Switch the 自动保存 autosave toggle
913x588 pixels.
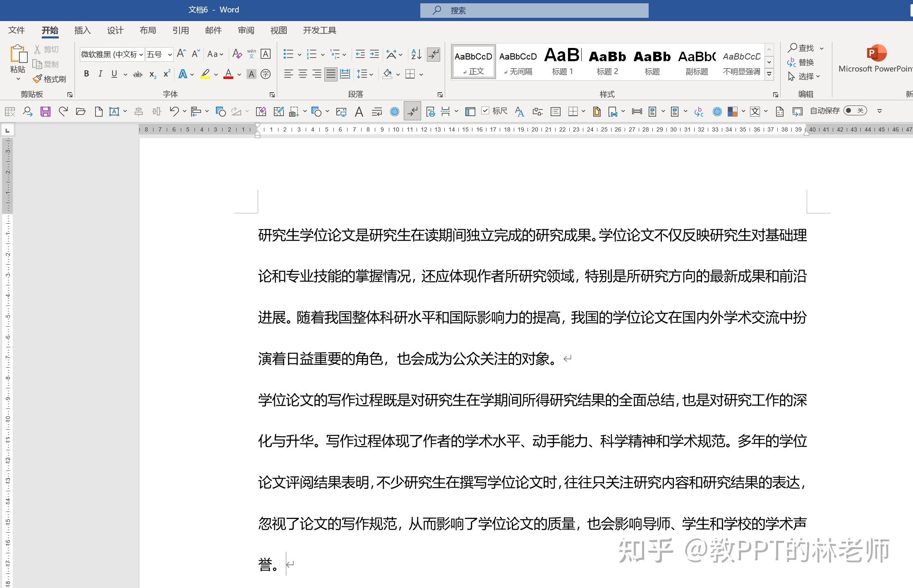[x=855, y=110]
